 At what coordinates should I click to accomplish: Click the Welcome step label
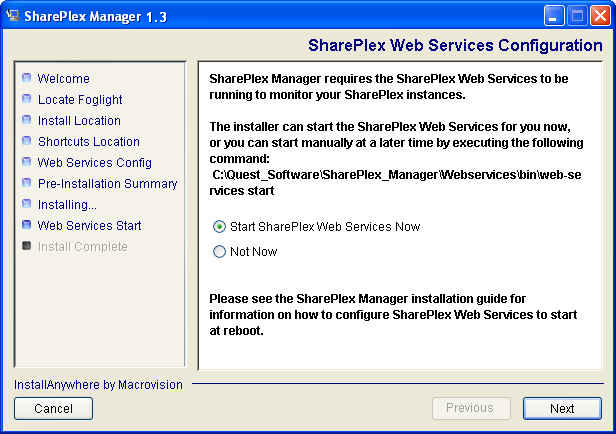64,78
